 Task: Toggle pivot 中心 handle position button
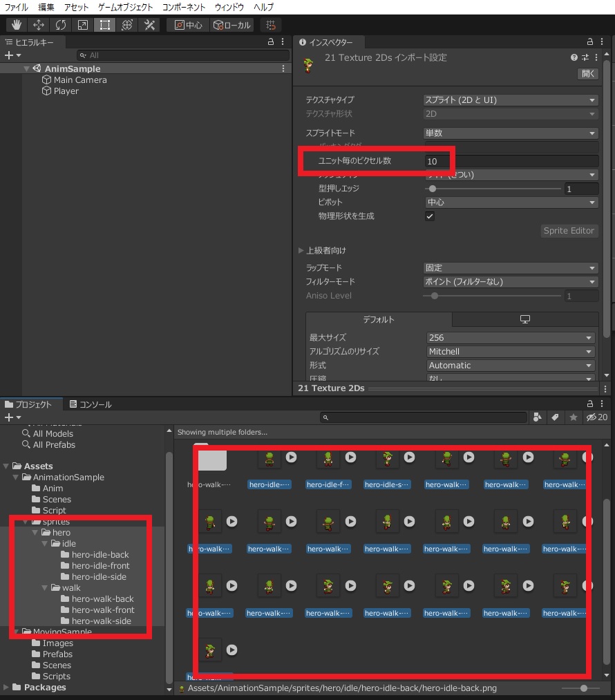click(x=188, y=25)
